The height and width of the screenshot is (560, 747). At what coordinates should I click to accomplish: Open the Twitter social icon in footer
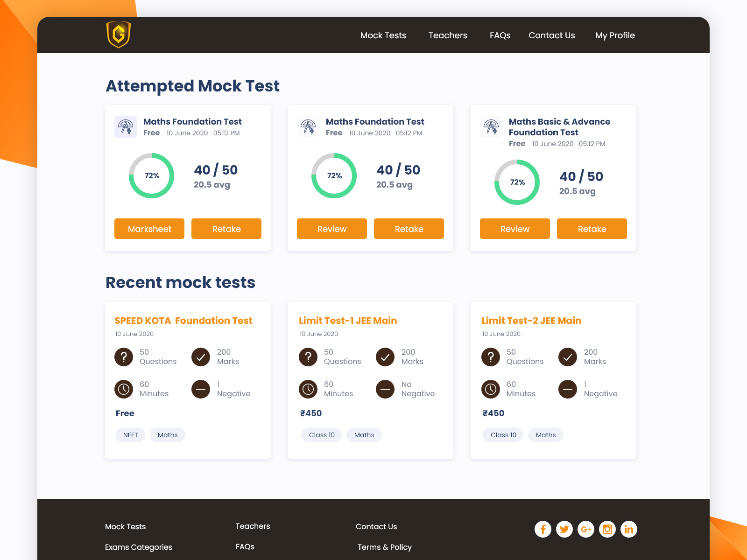tap(564, 529)
